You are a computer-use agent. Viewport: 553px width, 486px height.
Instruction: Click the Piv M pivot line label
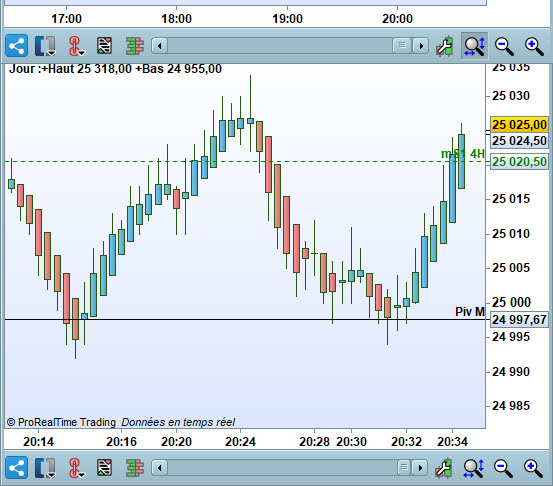pyautogui.click(x=470, y=311)
